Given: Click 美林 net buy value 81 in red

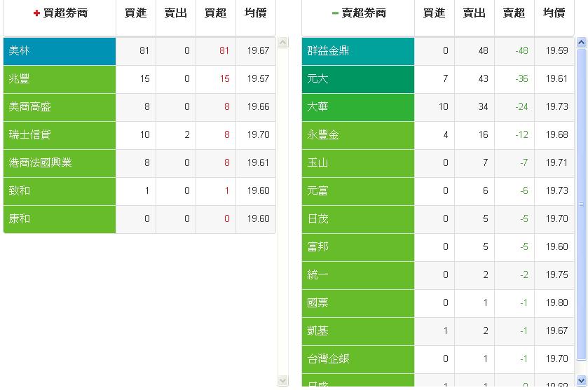Looking at the screenshot, I should click(224, 50).
